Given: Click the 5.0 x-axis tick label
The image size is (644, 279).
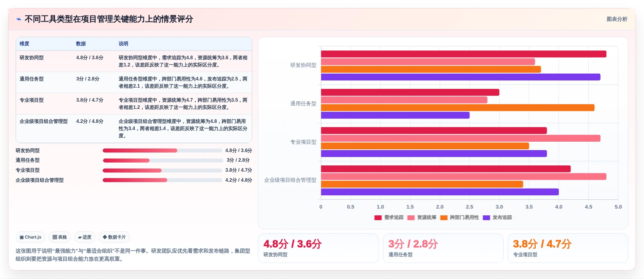Looking at the screenshot, I should coord(618,207).
